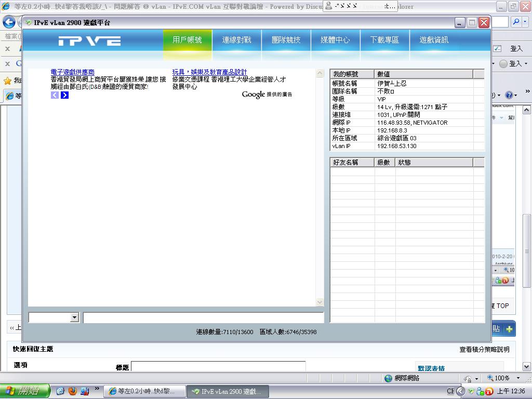The height and width of the screenshot is (399, 532).
Task: Click the third Quick Launch icon
Action: coord(85,391)
